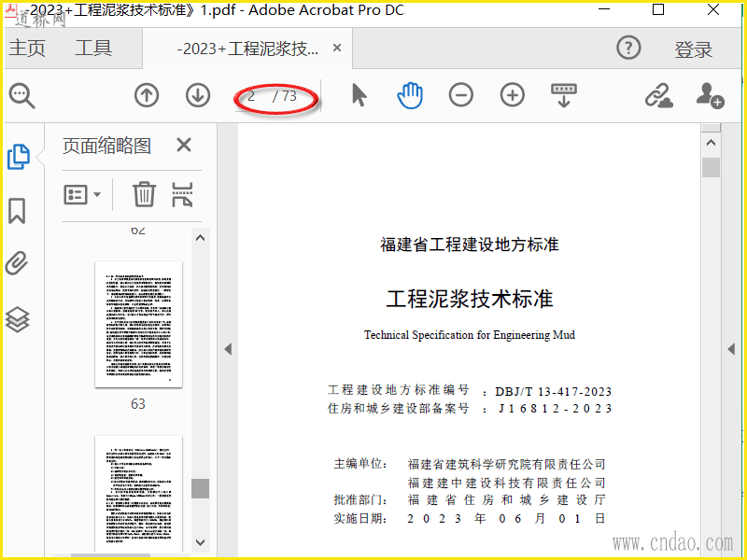Select the -2023+工程泥浆技 document tab
Image resolution: width=747 pixels, height=560 pixels.
[247, 49]
